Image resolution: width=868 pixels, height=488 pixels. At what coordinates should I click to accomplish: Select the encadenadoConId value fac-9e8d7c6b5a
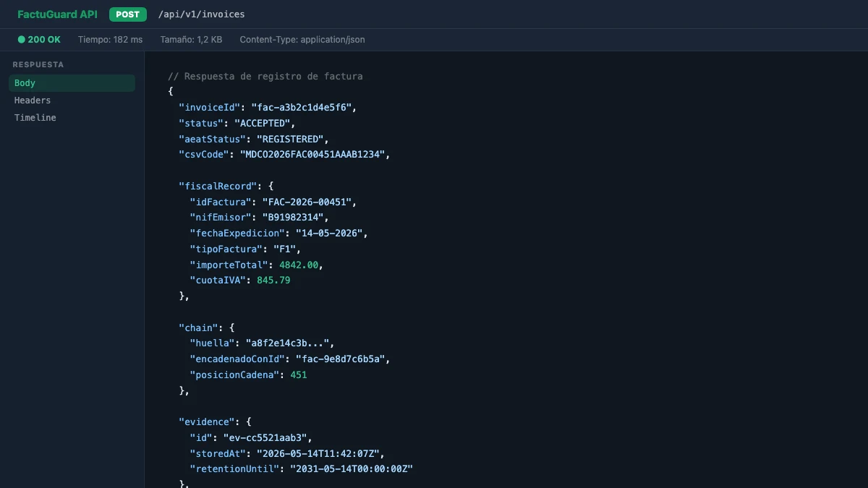click(344, 359)
